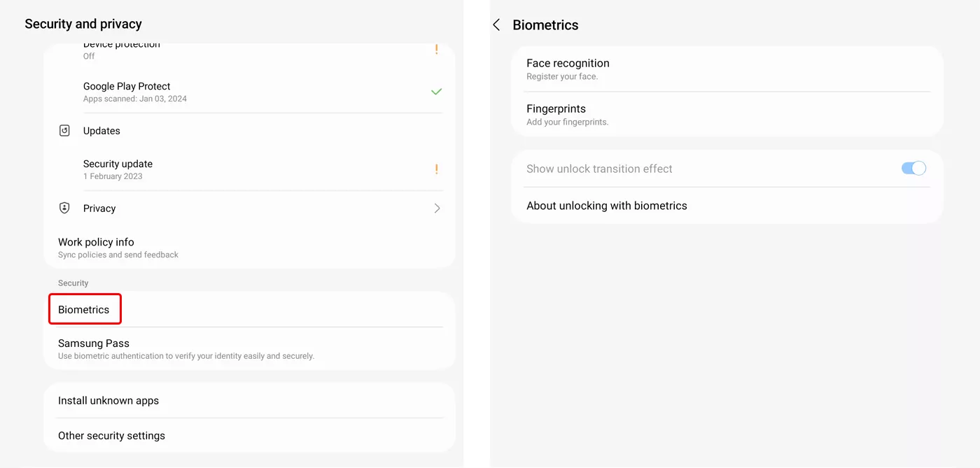Click the orange Device protection warning icon
The height and width of the screenshot is (468, 980).
click(x=436, y=49)
